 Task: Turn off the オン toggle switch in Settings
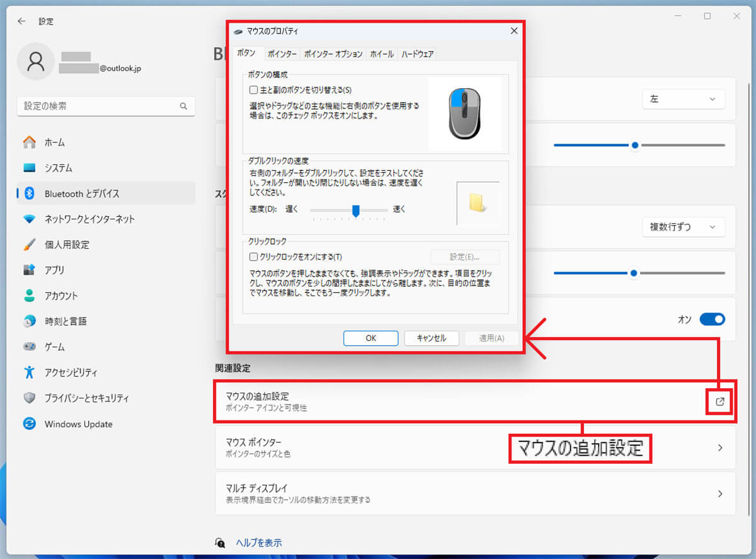point(712,320)
